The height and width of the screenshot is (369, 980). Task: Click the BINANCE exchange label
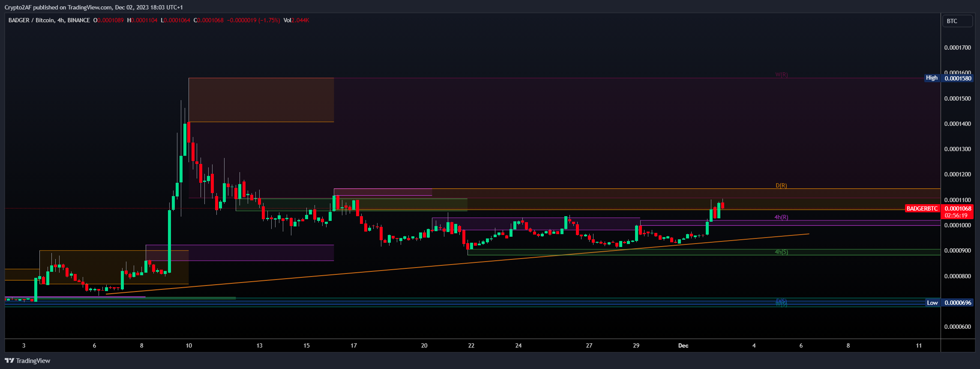pos(79,20)
